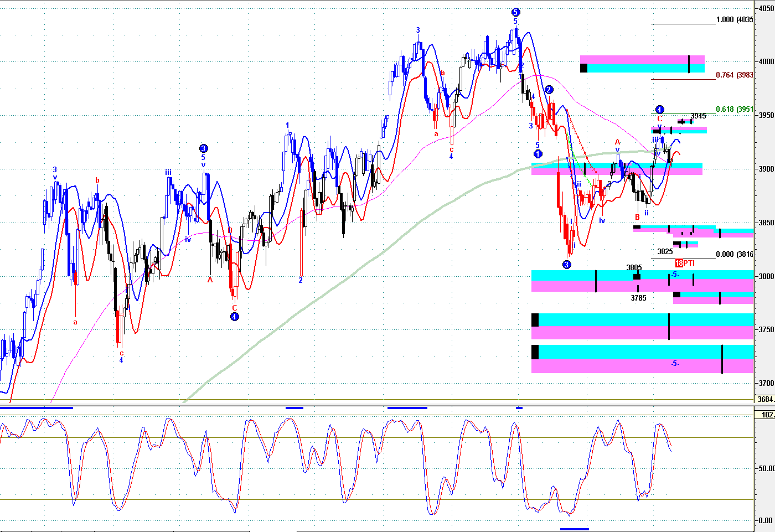Click the 4000 price axis label
This screenshot has width=775, height=532.
766,62
